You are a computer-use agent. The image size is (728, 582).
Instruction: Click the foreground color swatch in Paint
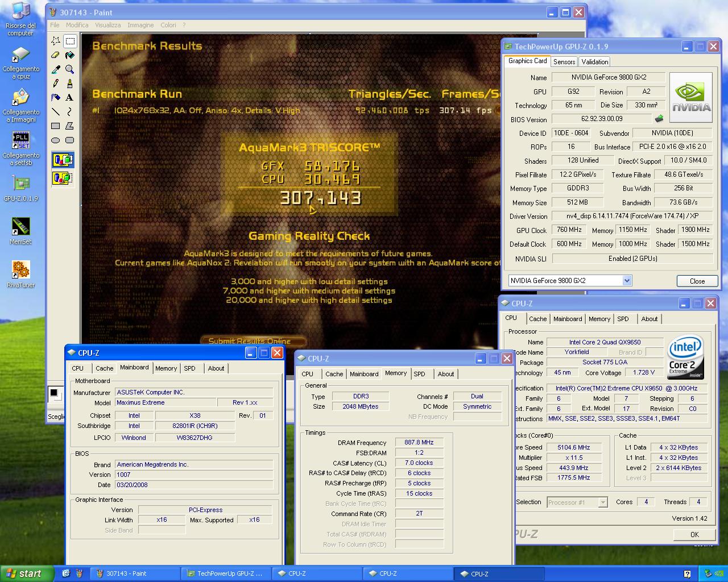[x=53, y=393]
